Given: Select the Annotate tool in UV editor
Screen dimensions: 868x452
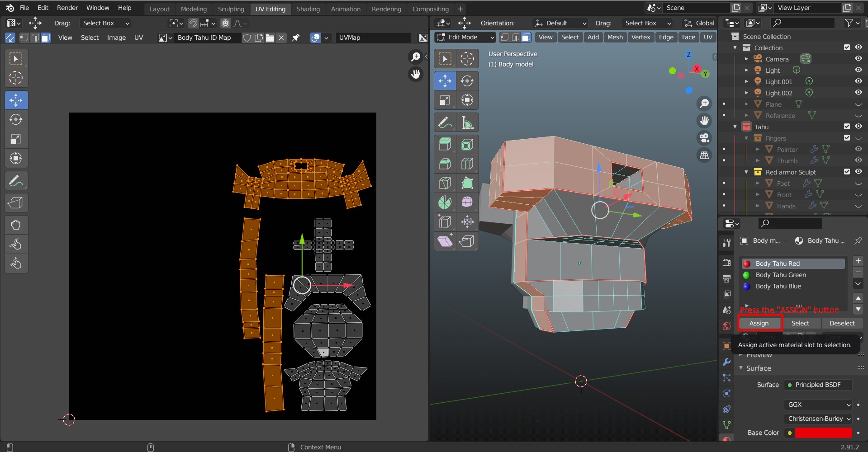Looking at the screenshot, I should tap(16, 181).
